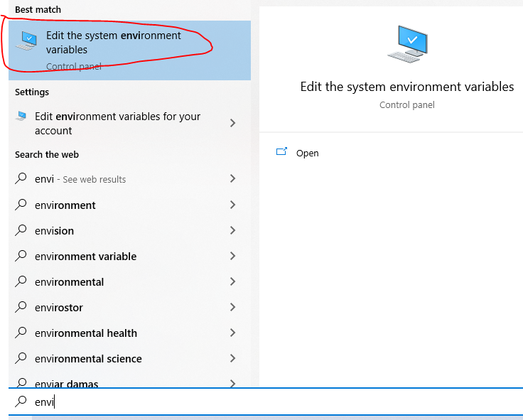The width and height of the screenshot is (523, 420).
Task: Expand the 'envision' suggestion chevron
Action: (x=233, y=230)
